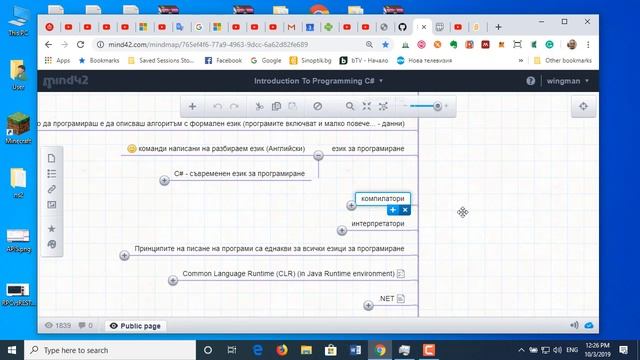The width and height of the screenshot is (640, 360).
Task: Click the 1839 views counter
Action: point(58,326)
